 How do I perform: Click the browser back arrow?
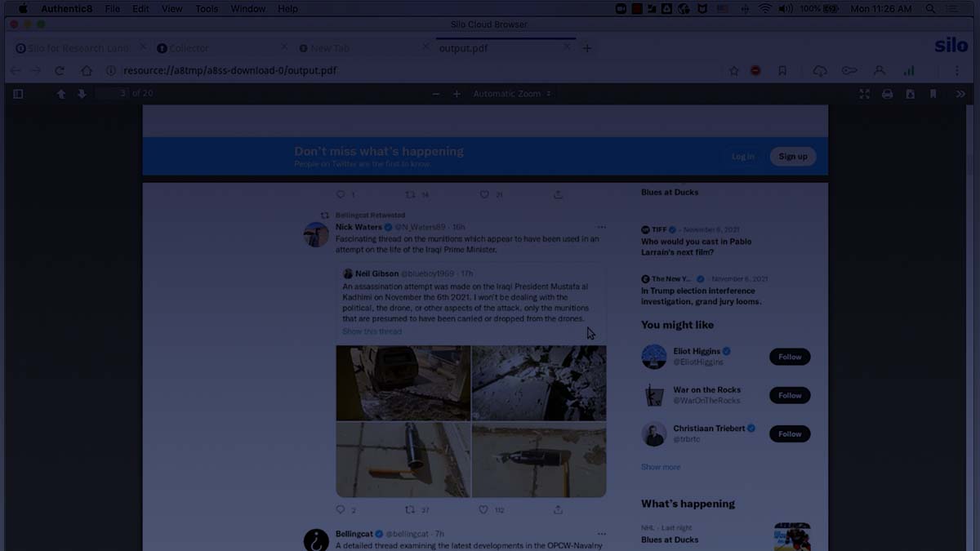pyautogui.click(x=15, y=71)
